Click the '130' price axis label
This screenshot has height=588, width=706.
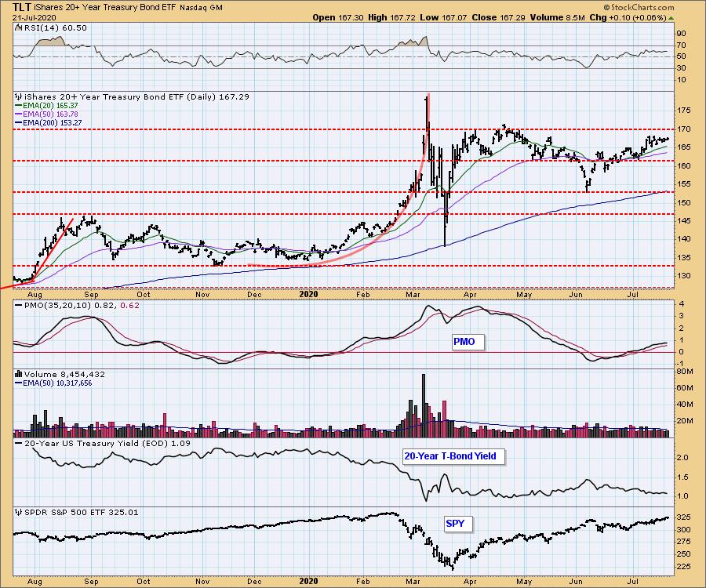pos(684,276)
